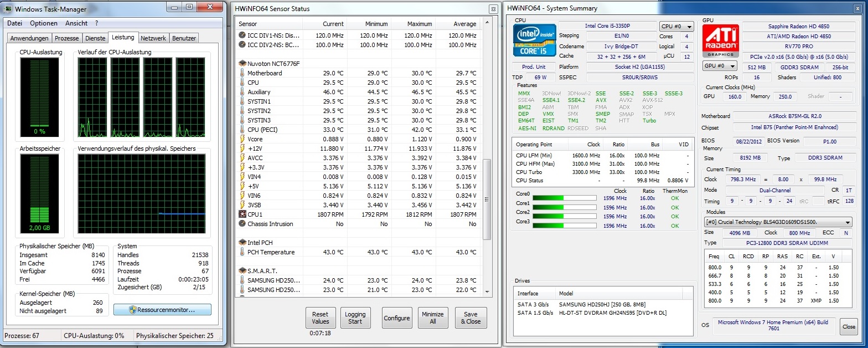Image resolution: width=868 pixels, height=348 pixels.
Task: Click the ASRock B75M-GL R2.0 motherboard field
Action: [794, 116]
